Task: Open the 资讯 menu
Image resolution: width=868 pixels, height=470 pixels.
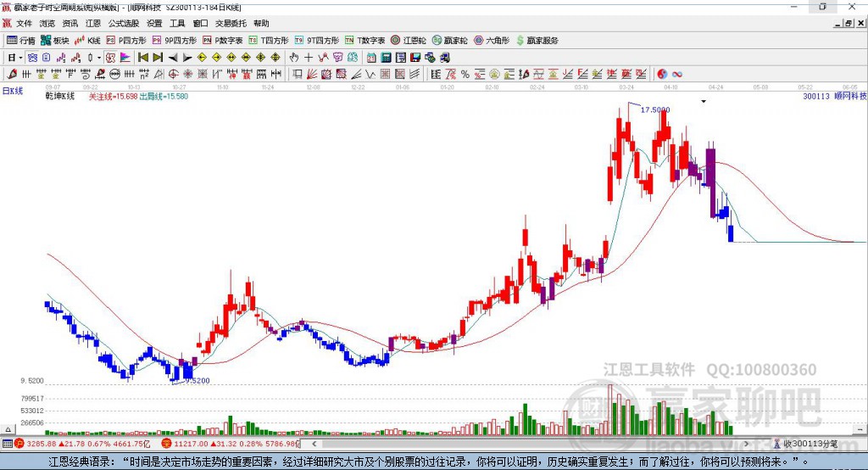Action: [70, 23]
